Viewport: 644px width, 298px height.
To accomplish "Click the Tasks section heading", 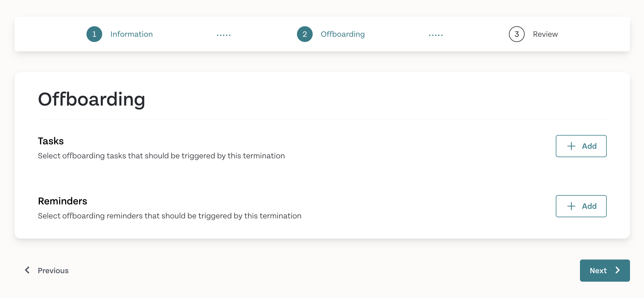I will tap(51, 141).
